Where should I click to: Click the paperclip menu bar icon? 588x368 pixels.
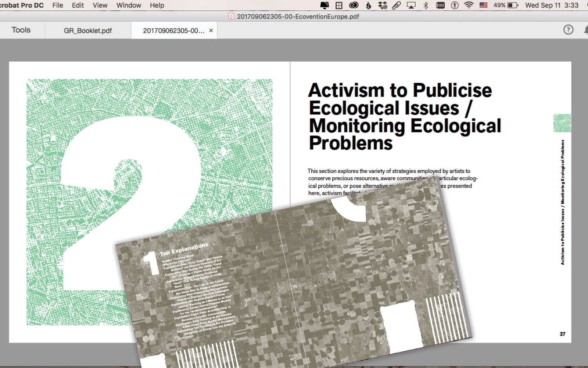tap(397, 5)
